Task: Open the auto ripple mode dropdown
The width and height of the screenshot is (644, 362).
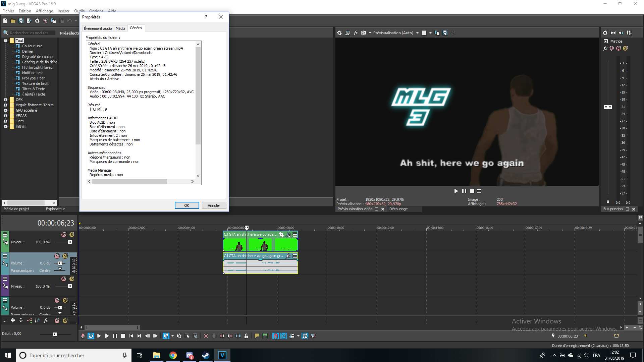Action: tap(298, 336)
